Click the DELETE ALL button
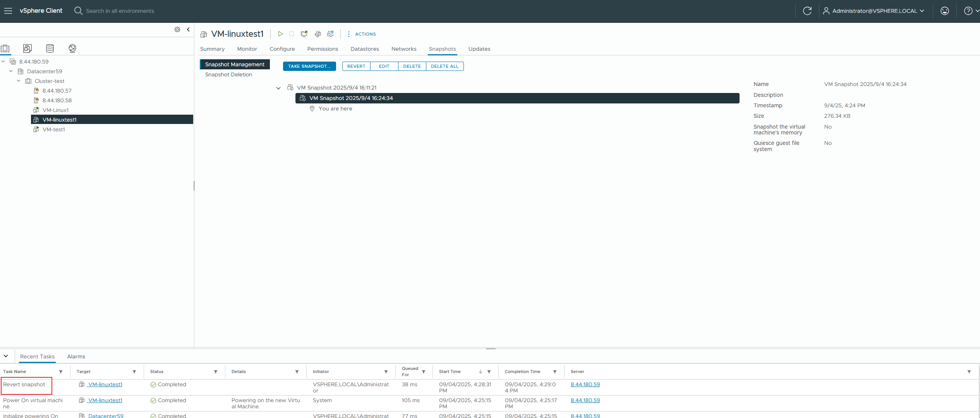Image resolution: width=980 pixels, height=418 pixels. [445, 66]
